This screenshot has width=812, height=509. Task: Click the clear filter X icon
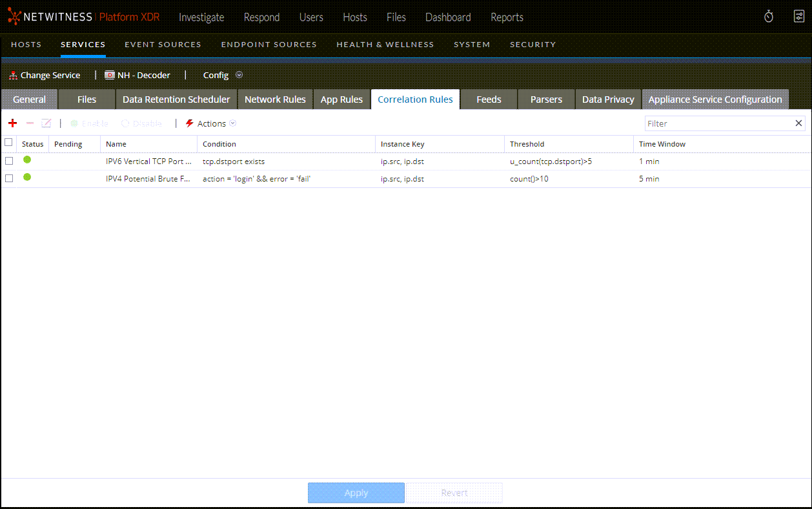pos(798,123)
